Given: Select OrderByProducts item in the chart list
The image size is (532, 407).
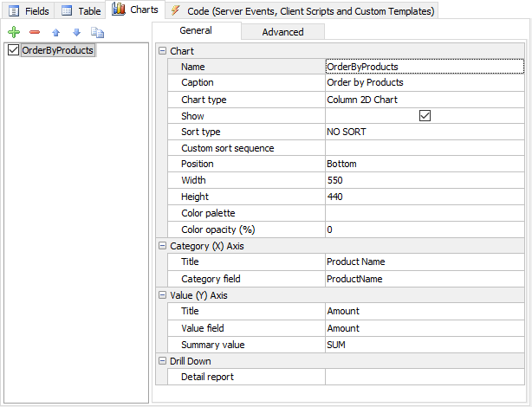Looking at the screenshot, I should 57,51.
